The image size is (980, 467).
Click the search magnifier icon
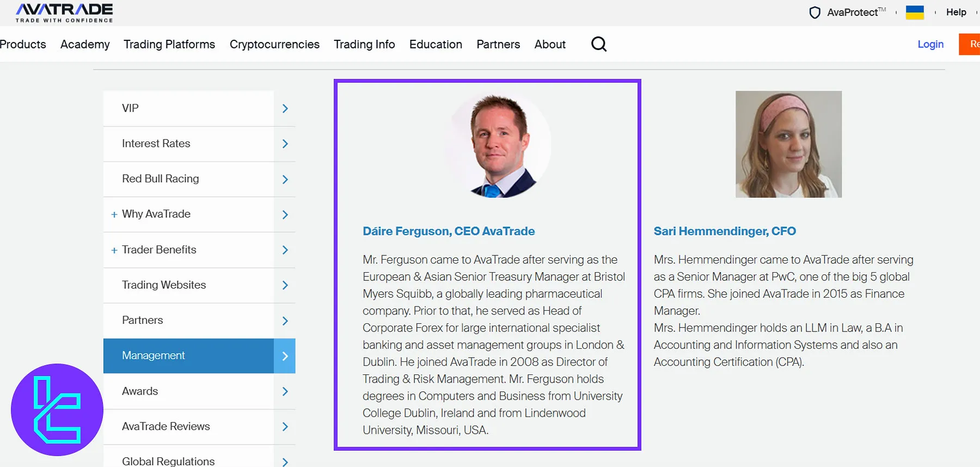click(598, 44)
